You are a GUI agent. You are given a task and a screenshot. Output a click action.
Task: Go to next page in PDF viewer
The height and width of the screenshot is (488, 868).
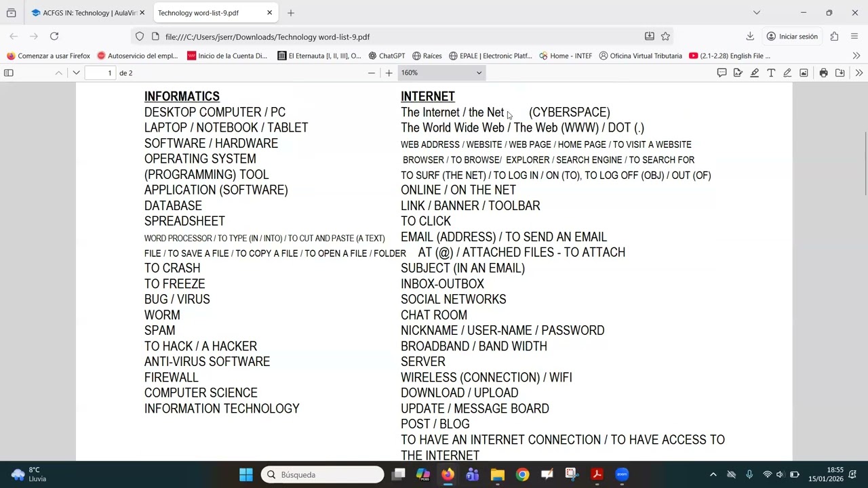[x=76, y=73]
